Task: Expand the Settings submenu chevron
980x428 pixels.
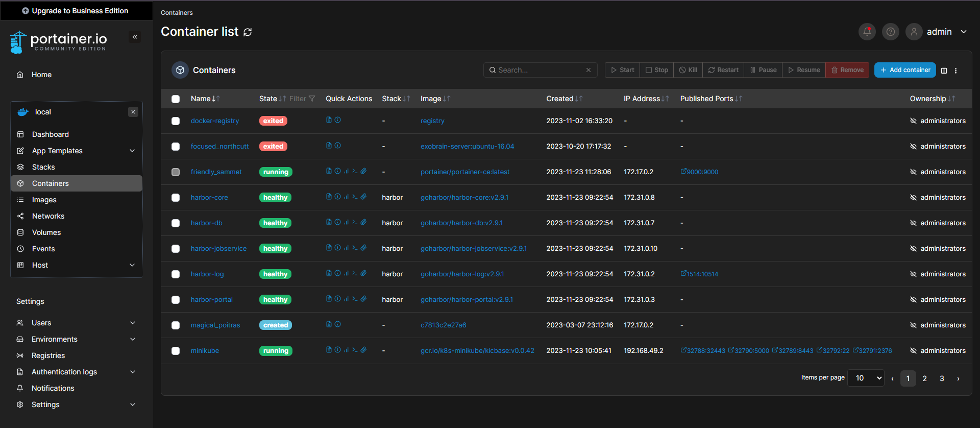Action: 133,405
